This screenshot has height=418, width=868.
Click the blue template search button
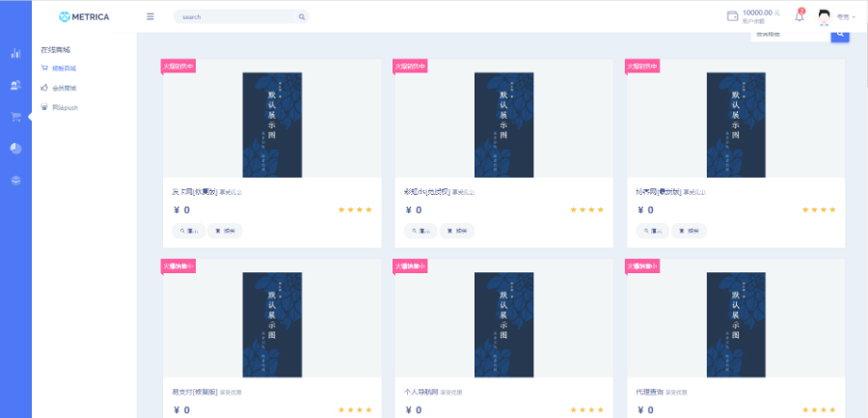[x=840, y=35]
